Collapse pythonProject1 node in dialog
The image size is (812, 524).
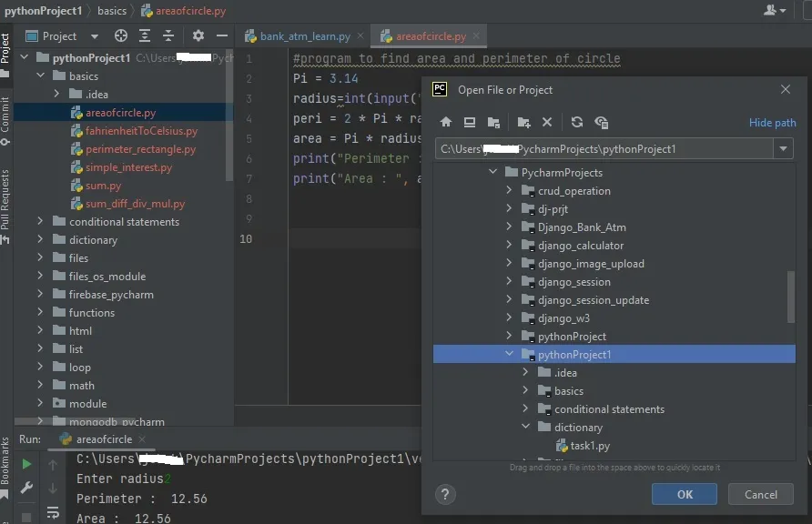[509, 354]
